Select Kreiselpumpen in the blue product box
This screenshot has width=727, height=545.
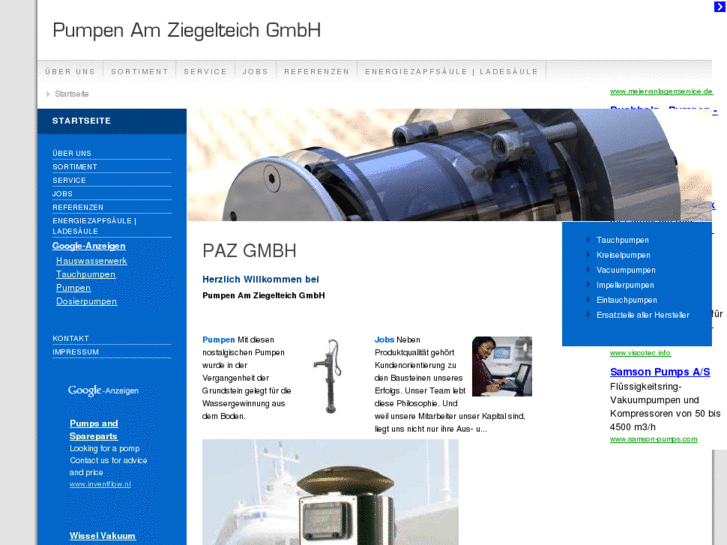(x=624, y=255)
